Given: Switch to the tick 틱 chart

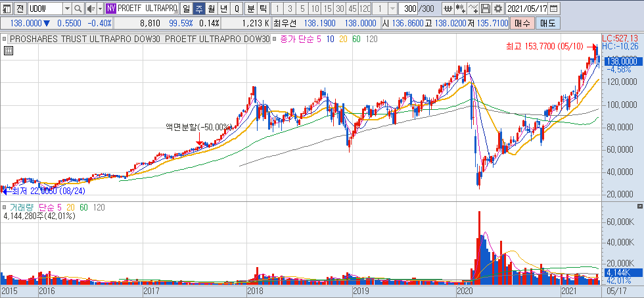Looking at the screenshot, I should click(264, 8).
